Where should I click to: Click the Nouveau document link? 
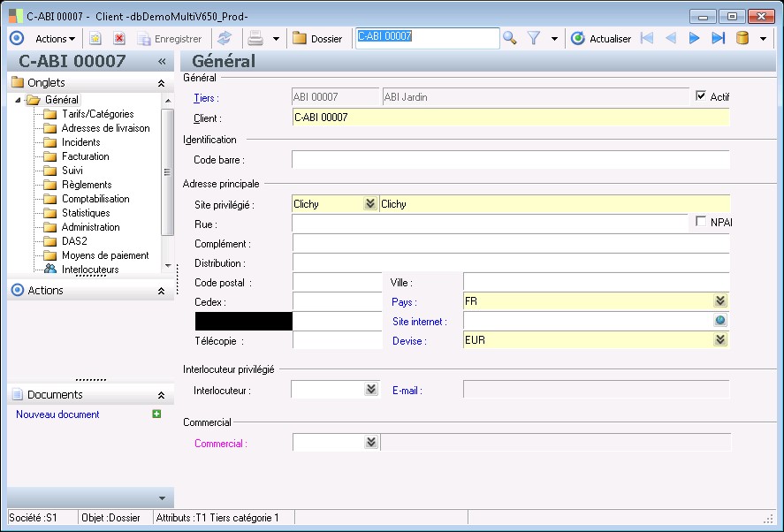(57, 414)
